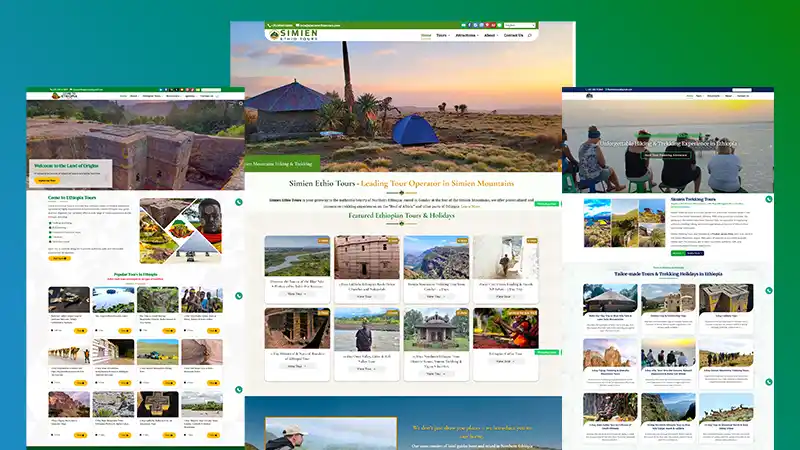Click navy button under Simien Trekking Tours text
This screenshot has width=800, height=450.
[x=695, y=253]
